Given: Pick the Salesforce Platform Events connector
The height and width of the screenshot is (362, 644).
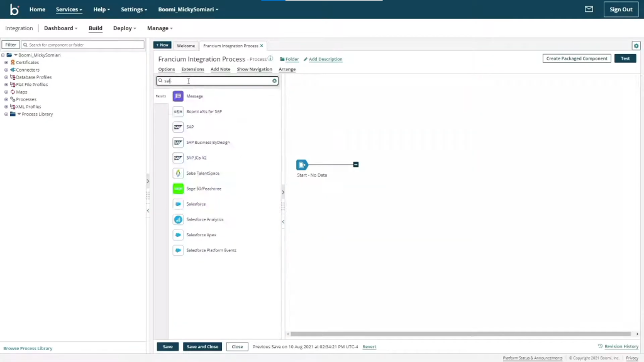Looking at the screenshot, I should 211,250.
